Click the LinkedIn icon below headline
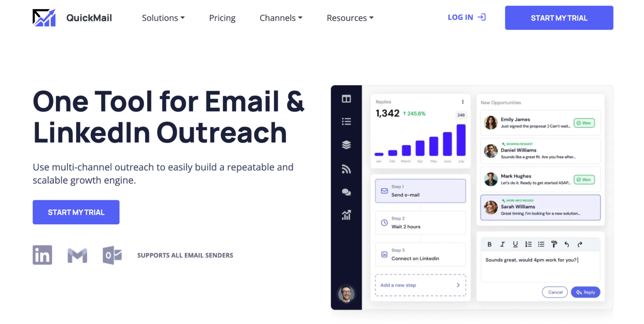The image size is (644, 324). tap(42, 255)
